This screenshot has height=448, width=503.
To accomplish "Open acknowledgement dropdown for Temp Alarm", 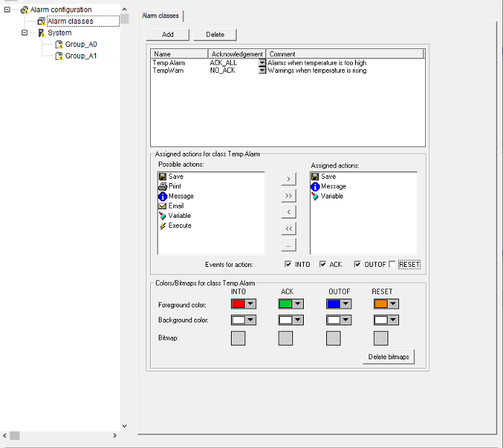I will [x=262, y=63].
